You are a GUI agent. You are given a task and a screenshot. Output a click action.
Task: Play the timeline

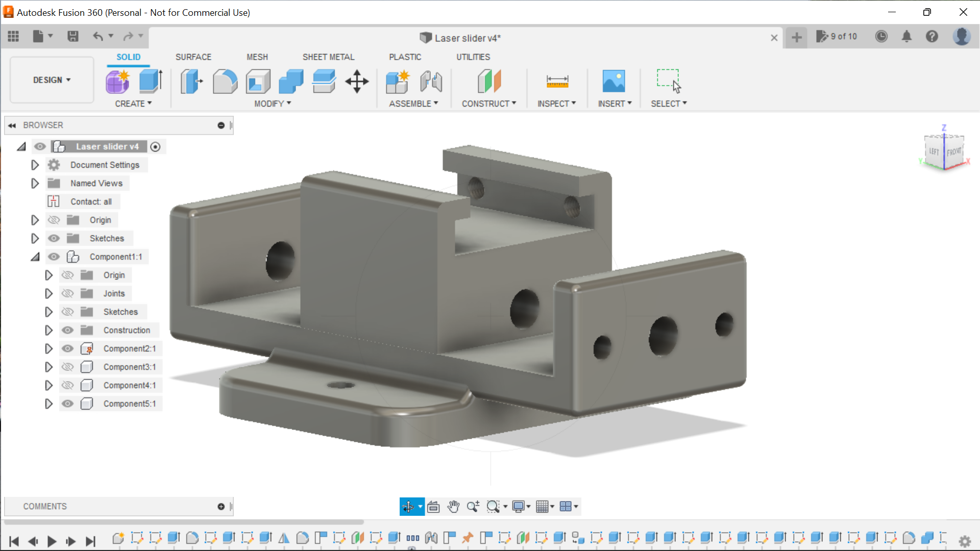tap(52, 541)
